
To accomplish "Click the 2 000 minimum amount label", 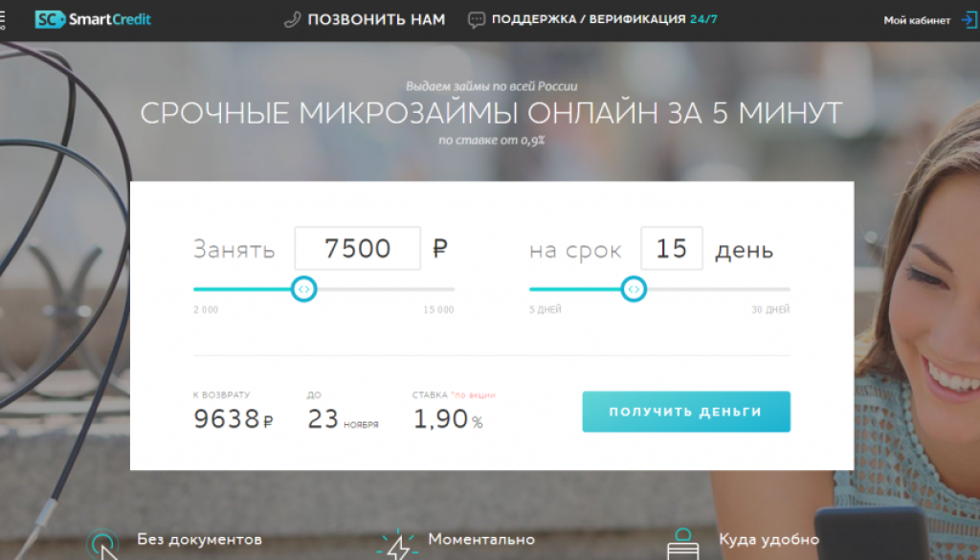I will (x=206, y=309).
